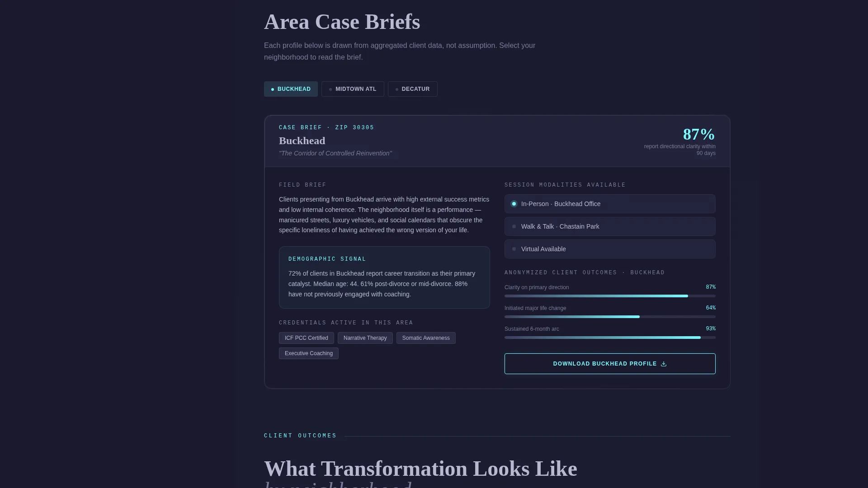Image resolution: width=868 pixels, height=488 pixels.
Task: Click the Credentials Active In This Area label
Action: (346, 323)
